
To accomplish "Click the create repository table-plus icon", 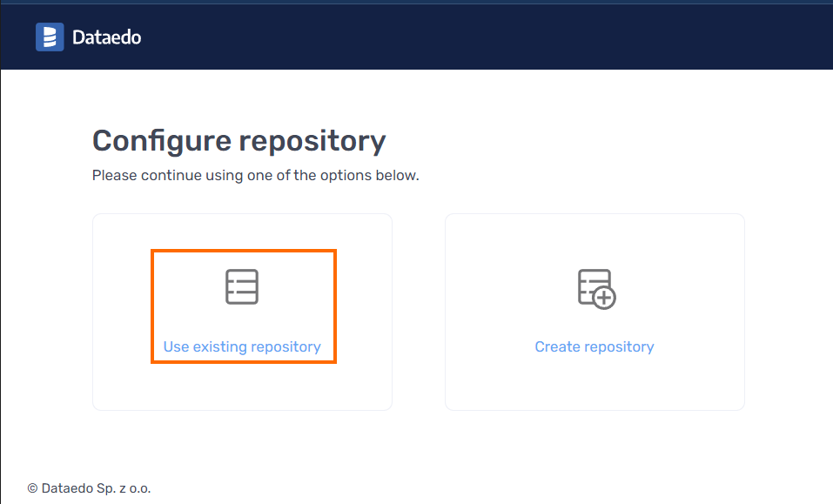I will [x=595, y=288].
